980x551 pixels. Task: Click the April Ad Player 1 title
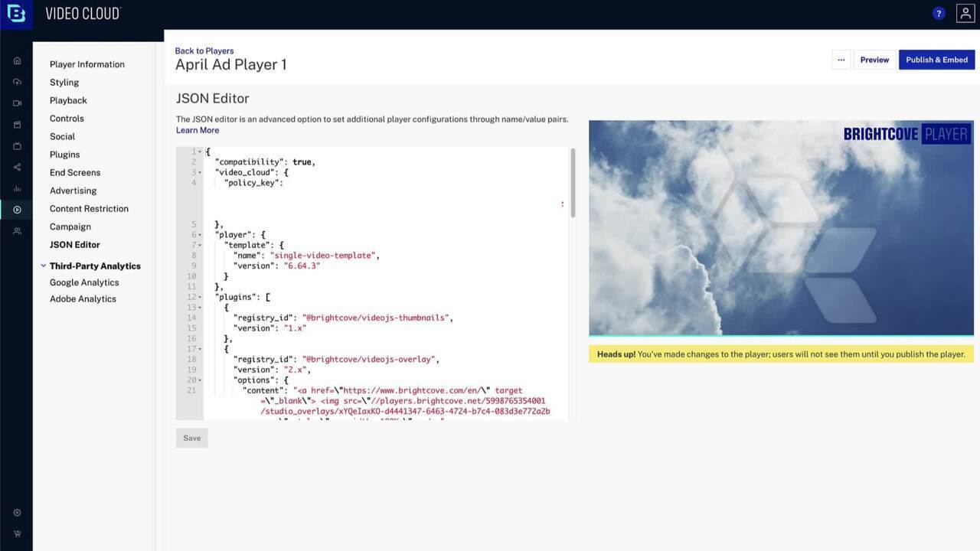click(231, 65)
